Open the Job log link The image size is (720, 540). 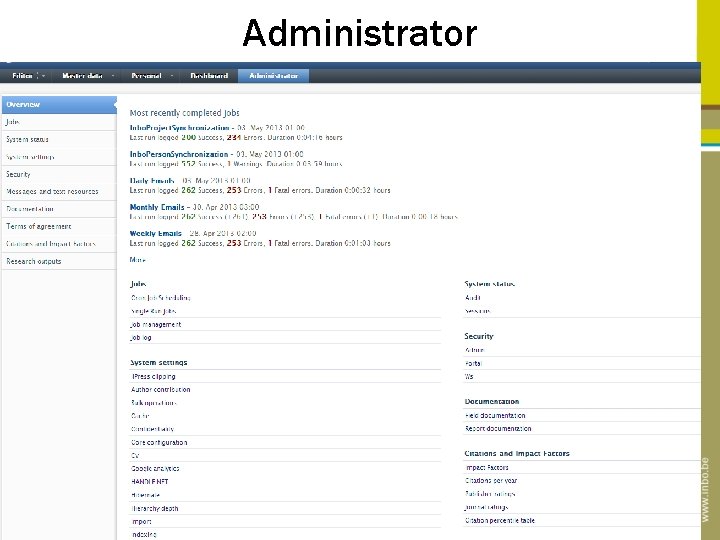(141, 338)
